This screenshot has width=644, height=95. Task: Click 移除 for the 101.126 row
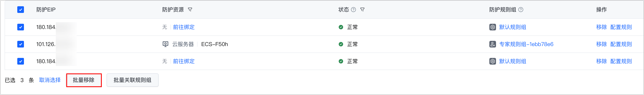pos(601,44)
